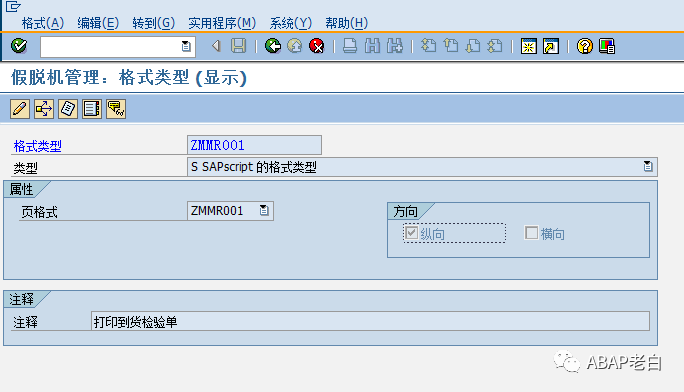Click the green Back arrow icon

[x=273, y=46]
